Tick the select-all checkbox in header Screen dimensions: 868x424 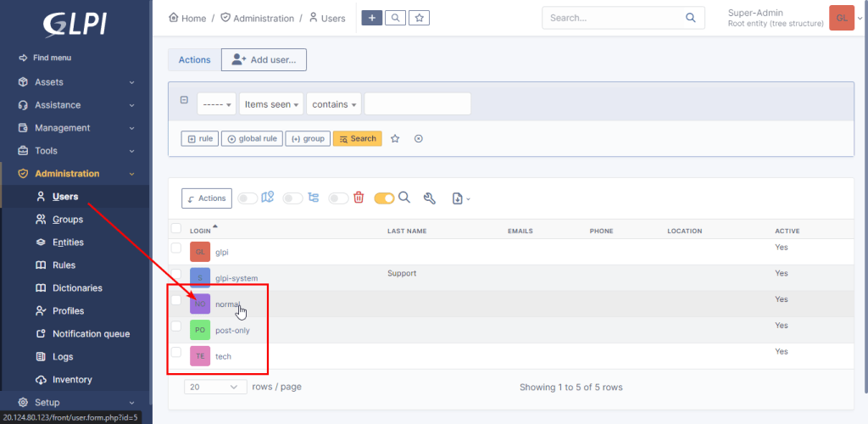[x=176, y=228]
